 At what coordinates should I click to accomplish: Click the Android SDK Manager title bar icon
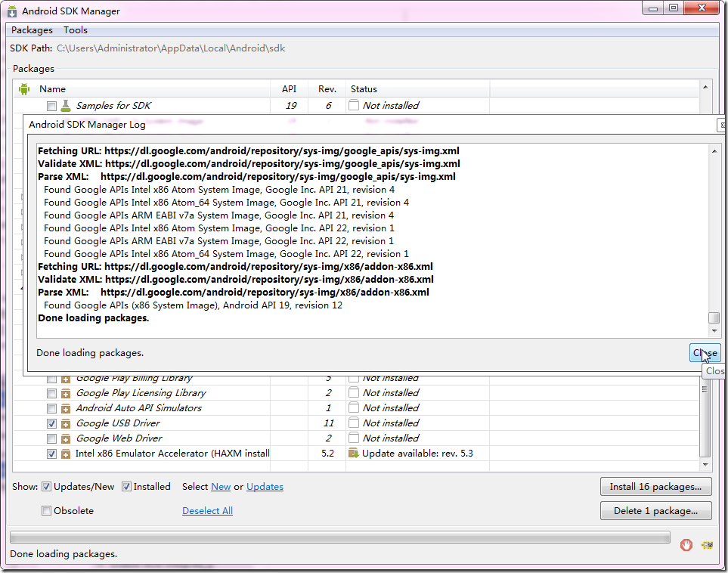12,11
